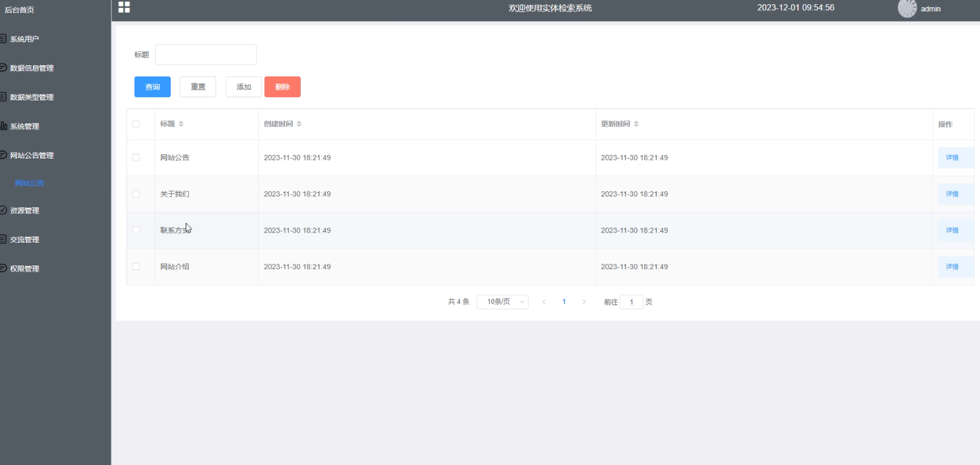Click the 添加 button
Screen dimensions: 980x465
point(243,87)
